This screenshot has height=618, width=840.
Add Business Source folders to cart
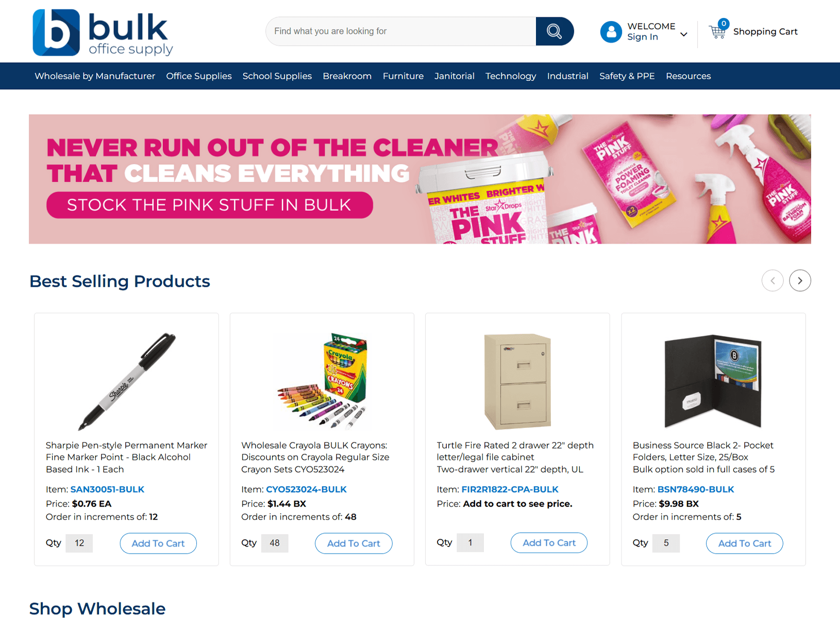745,543
